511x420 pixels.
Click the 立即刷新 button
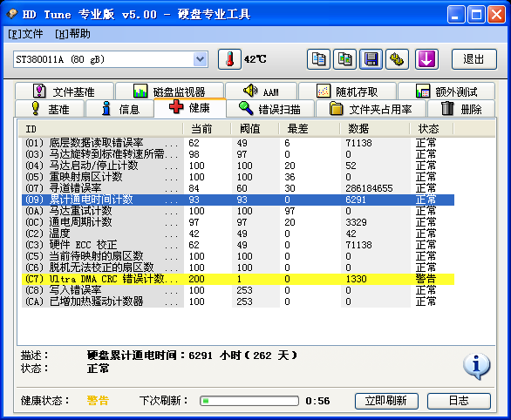(386, 401)
